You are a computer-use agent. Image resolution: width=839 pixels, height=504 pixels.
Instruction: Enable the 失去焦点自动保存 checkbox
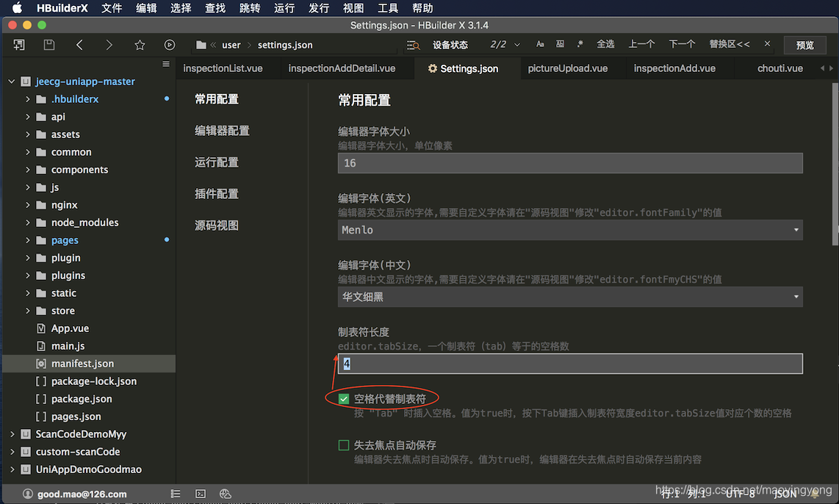tap(344, 445)
